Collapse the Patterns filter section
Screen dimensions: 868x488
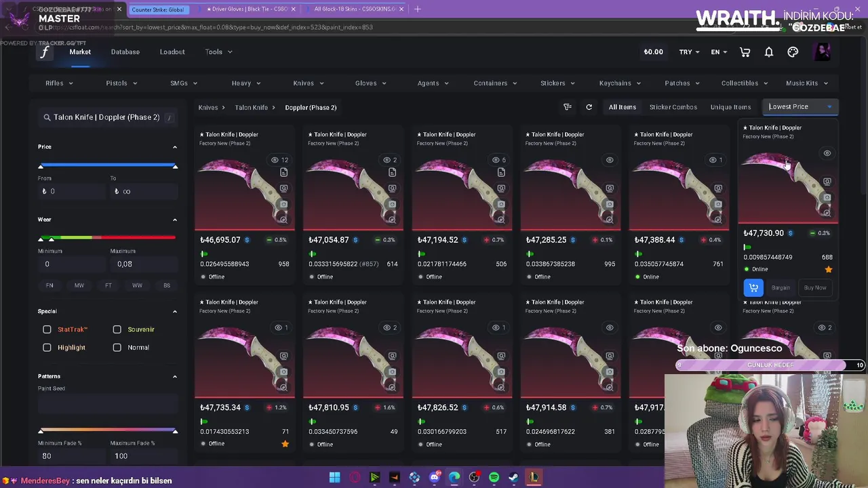[x=174, y=377]
